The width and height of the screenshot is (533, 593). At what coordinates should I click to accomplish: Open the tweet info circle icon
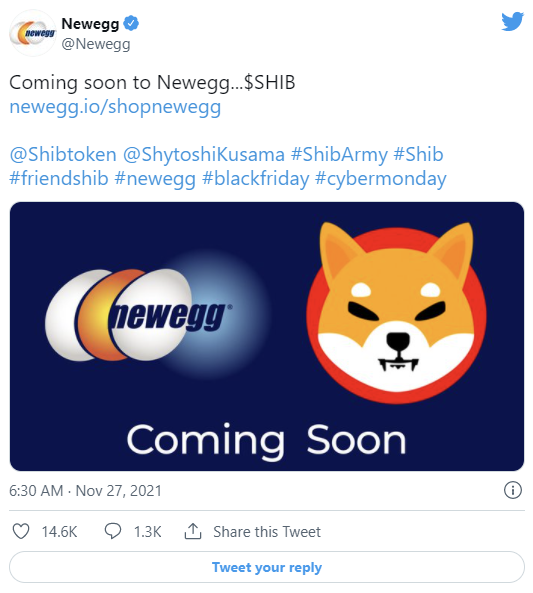513,491
